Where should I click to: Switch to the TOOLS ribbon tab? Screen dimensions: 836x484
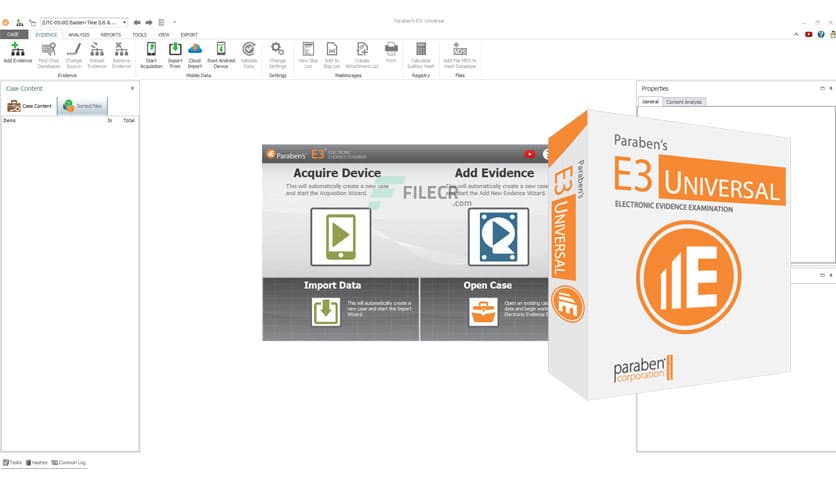point(140,35)
